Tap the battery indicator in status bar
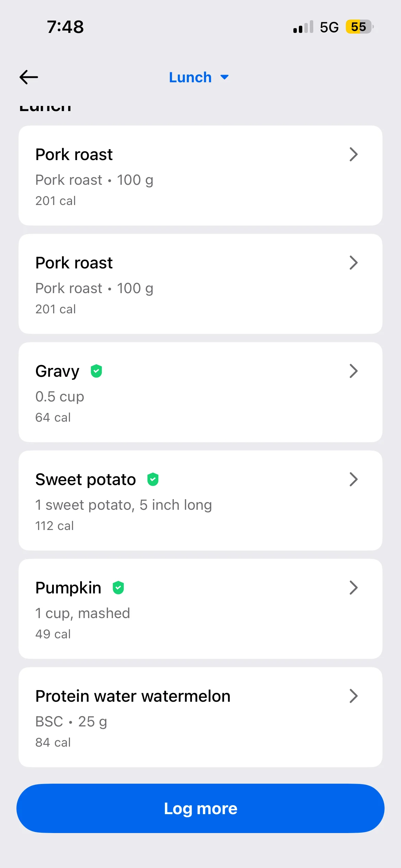The height and width of the screenshot is (868, 401). [359, 27]
